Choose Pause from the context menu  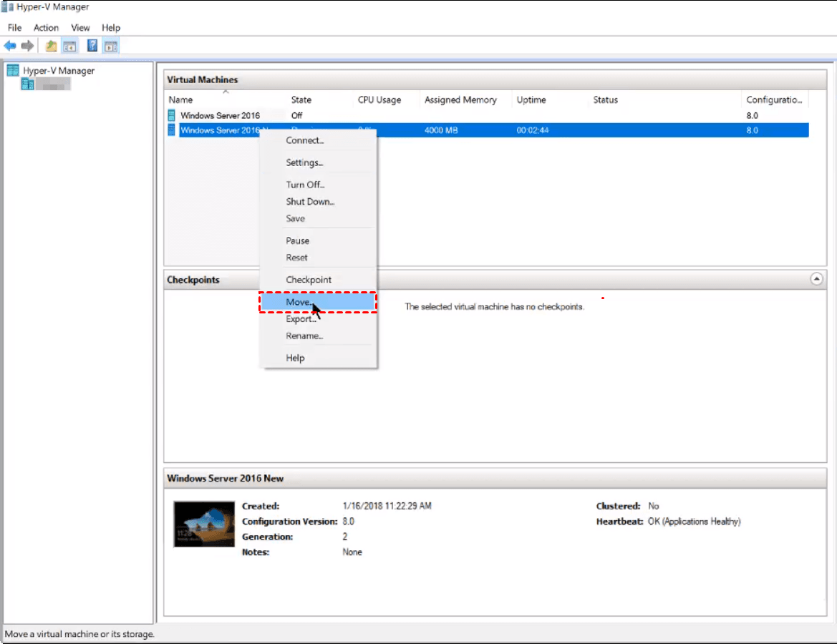coord(318,240)
